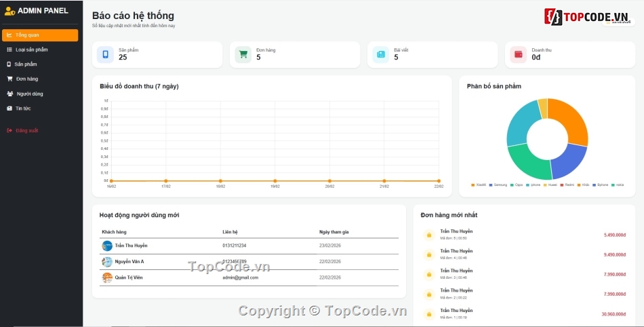Select the active Tổng quan sidebar button
The width and height of the screenshot is (644, 327).
pyautogui.click(x=40, y=35)
